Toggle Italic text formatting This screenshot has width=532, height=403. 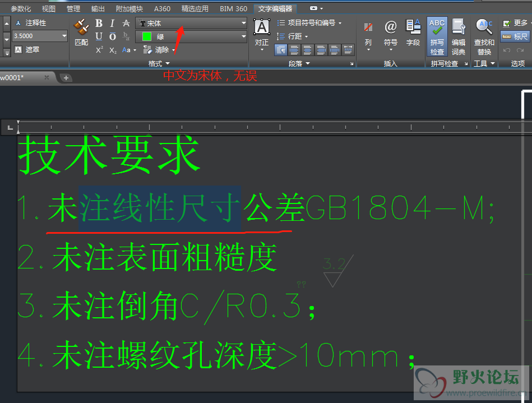112,23
